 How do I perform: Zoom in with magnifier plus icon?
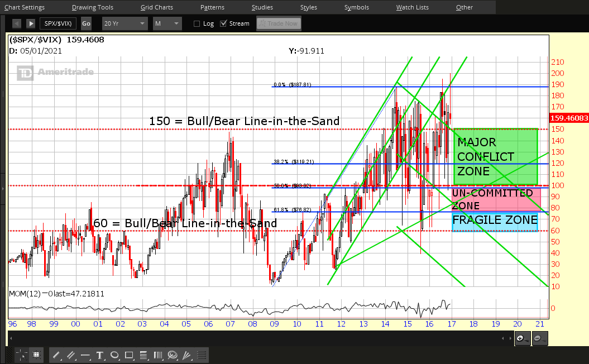pyautogui.click(x=523, y=338)
